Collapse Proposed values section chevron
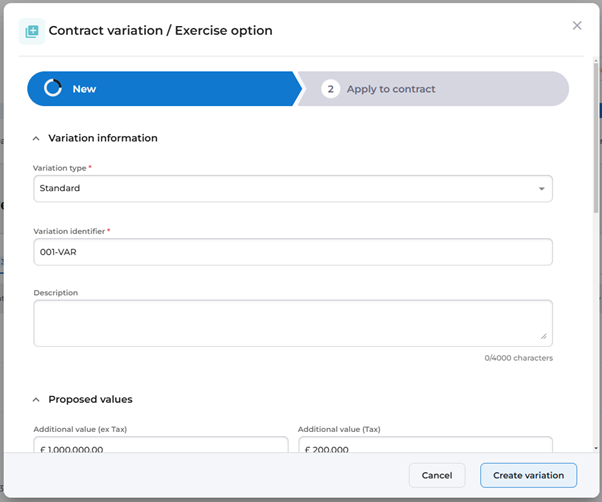 tap(37, 400)
